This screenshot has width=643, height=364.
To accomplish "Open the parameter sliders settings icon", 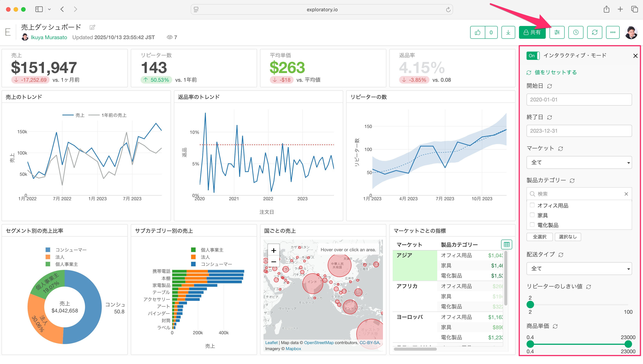I will point(557,32).
